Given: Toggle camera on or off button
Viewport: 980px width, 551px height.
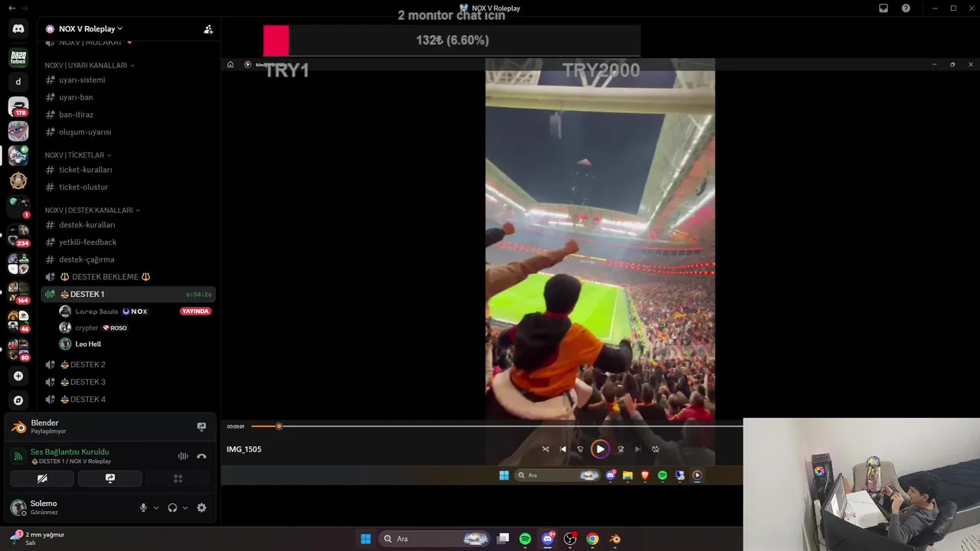Looking at the screenshot, I should [42, 478].
